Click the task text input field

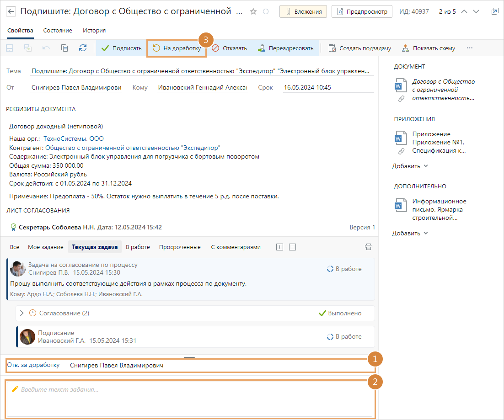pyautogui.click(x=189, y=399)
